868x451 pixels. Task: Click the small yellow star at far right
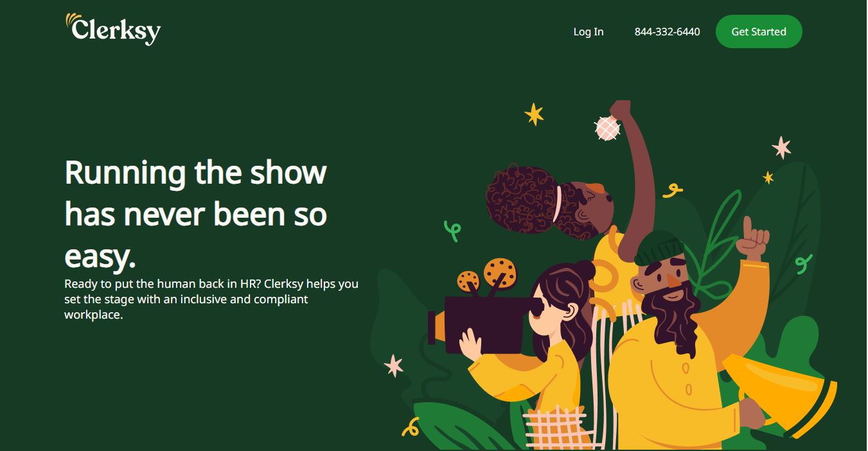pos(768,177)
